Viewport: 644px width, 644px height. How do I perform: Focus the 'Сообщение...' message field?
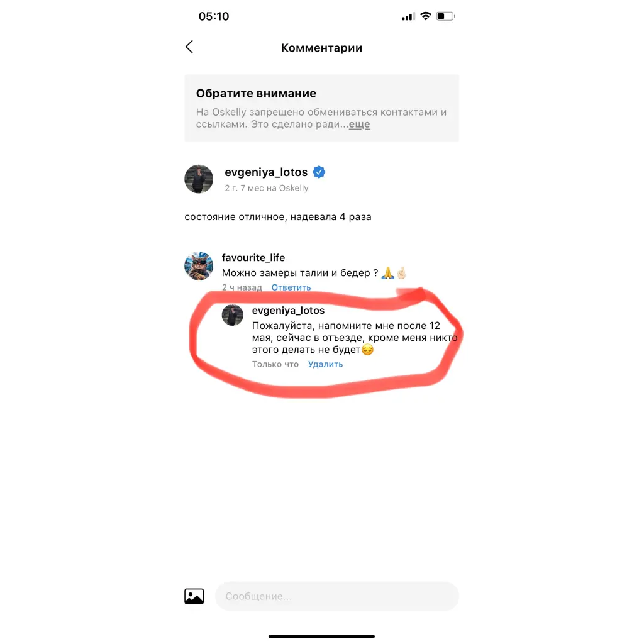coord(337,596)
